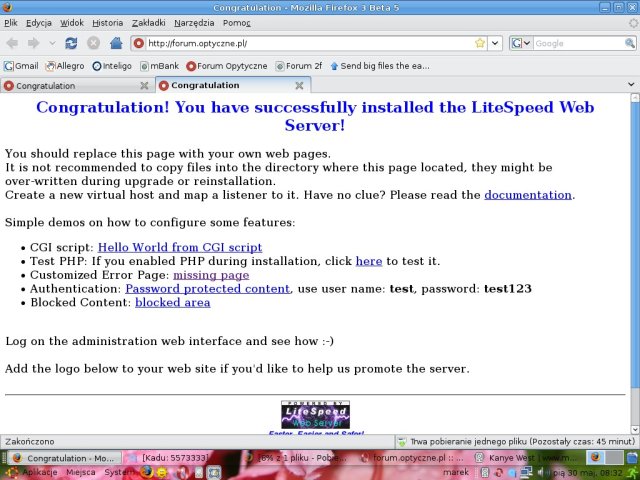Click into the Google search box
Screen dimensions: 640x480
[x=578, y=43]
